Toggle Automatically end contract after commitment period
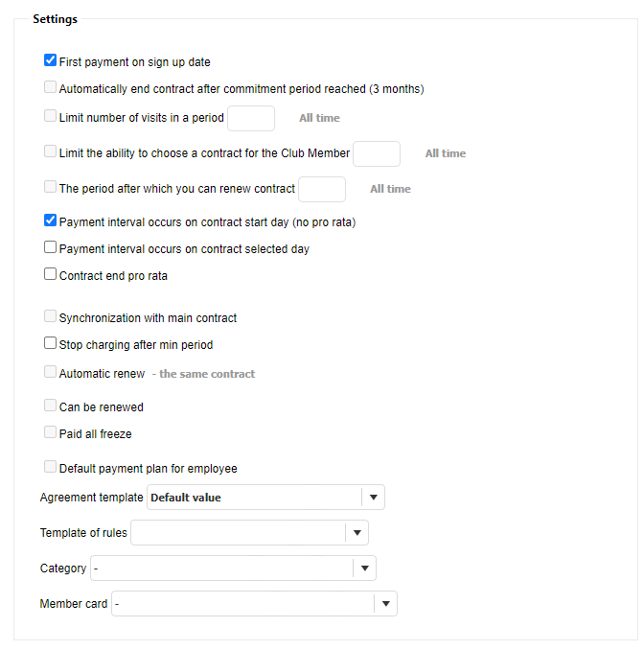The height and width of the screenshot is (650, 644). [50, 88]
